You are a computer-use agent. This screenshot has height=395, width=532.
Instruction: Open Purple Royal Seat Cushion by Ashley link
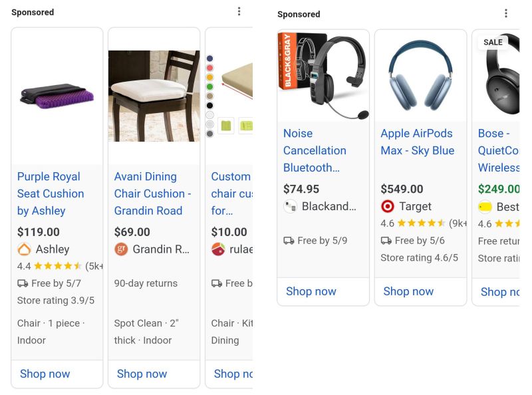click(x=51, y=194)
